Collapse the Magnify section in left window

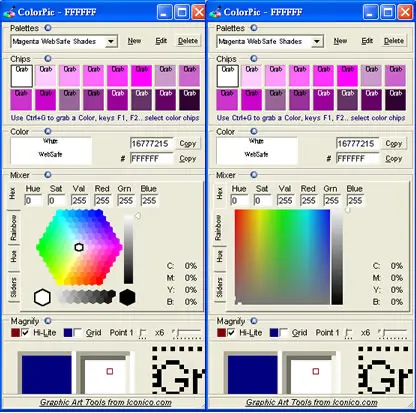(x=48, y=321)
